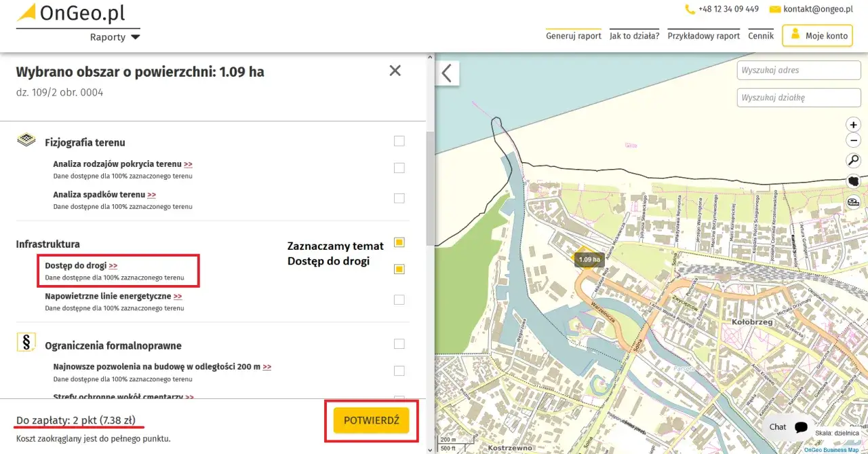Screen dimensions: 868x454
Task: Open the Chat bubble icon
Action: click(800, 427)
